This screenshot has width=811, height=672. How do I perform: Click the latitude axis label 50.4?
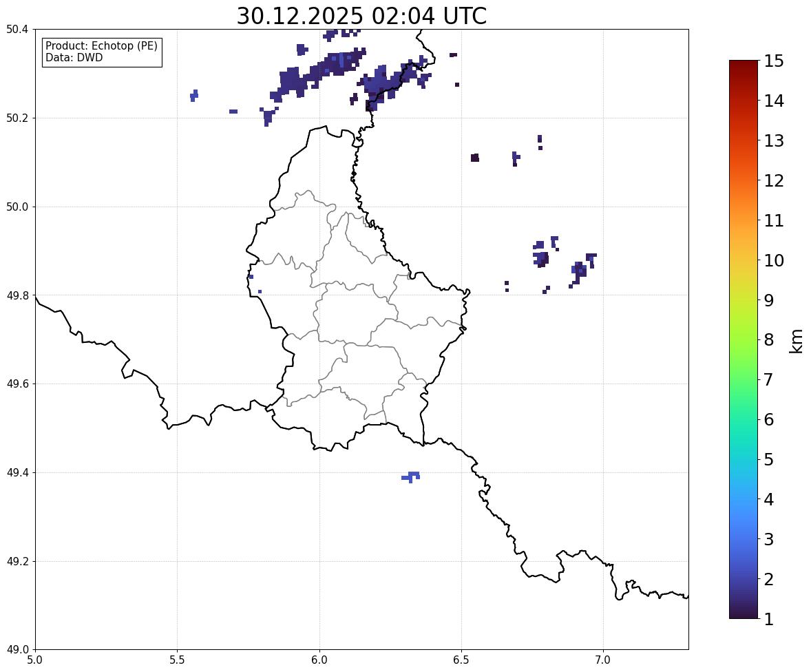[x=17, y=30]
